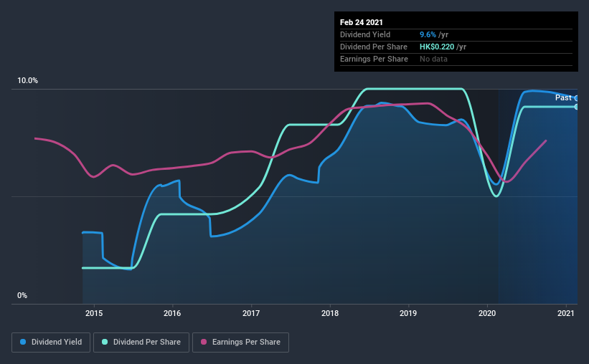Click the Feb 24 2021 tooltip date
The image size is (589, 364).
362,22
